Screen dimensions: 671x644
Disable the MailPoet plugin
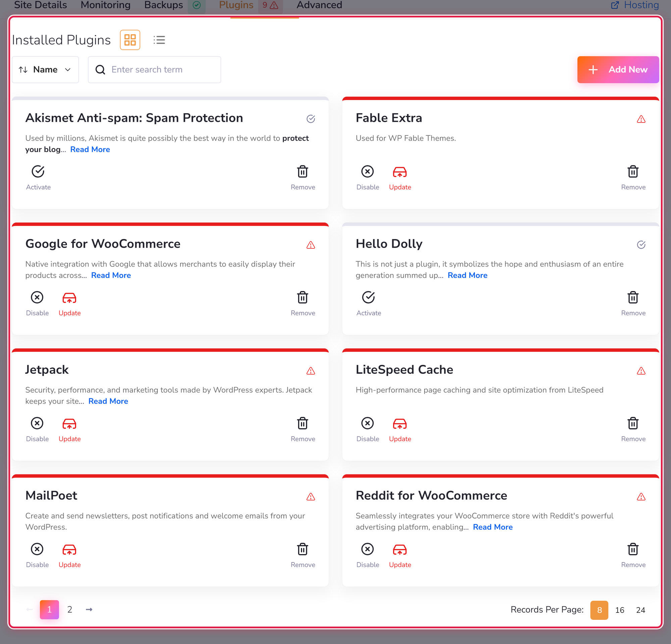[37, 555]
